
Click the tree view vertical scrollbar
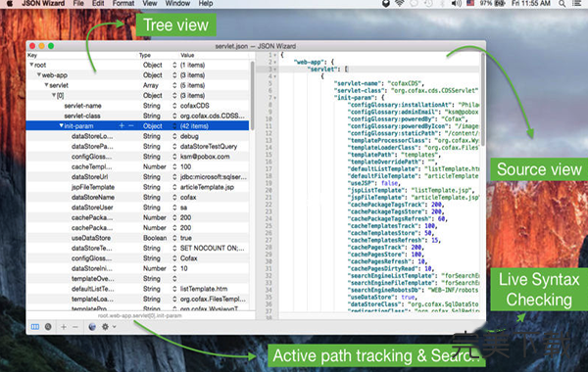[253, 96]
